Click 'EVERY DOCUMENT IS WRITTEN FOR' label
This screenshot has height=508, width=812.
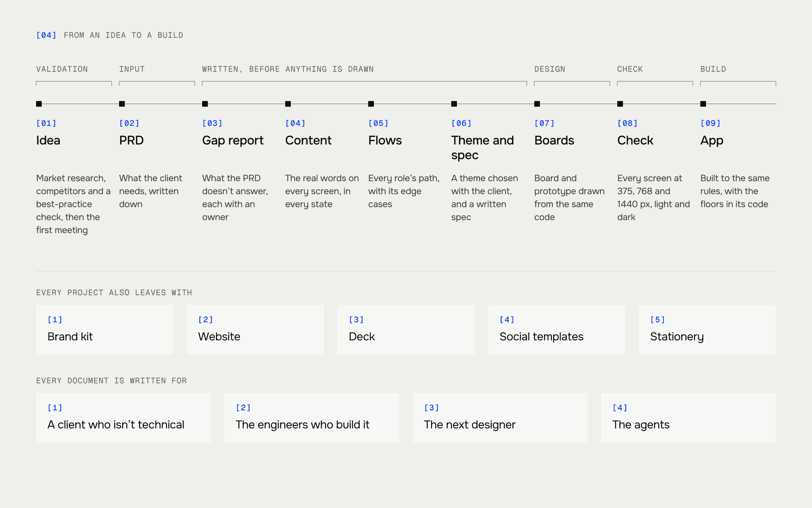click(x=111, y=381)
